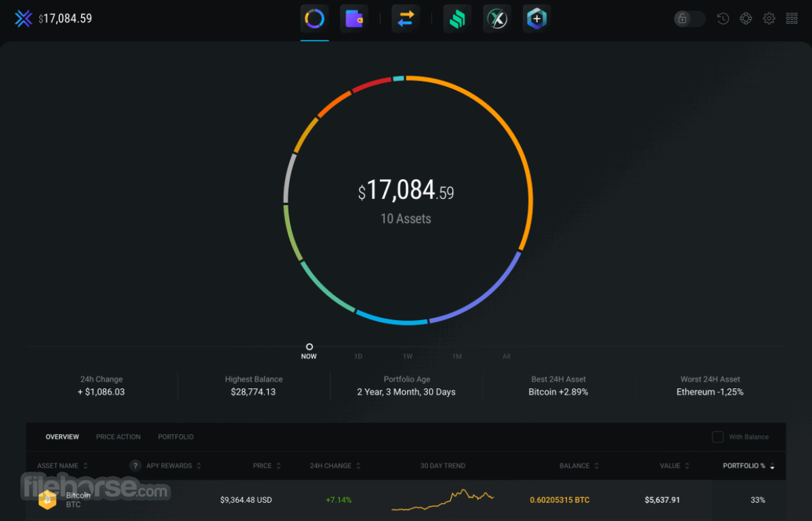This screenshot has width=812, height=521.
Task: Open the Portfolio donut chart view
Action: click(x=314, y=18)
